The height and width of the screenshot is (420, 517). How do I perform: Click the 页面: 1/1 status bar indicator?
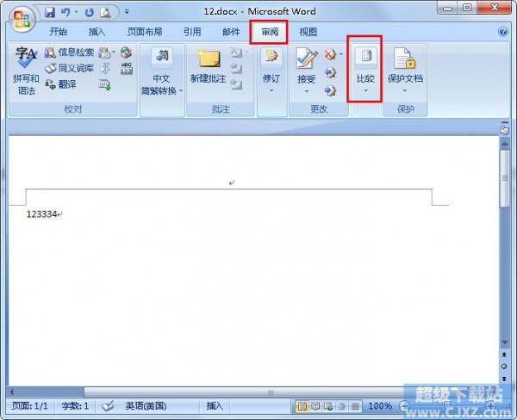pyautogui.click(x=29, y=406)
